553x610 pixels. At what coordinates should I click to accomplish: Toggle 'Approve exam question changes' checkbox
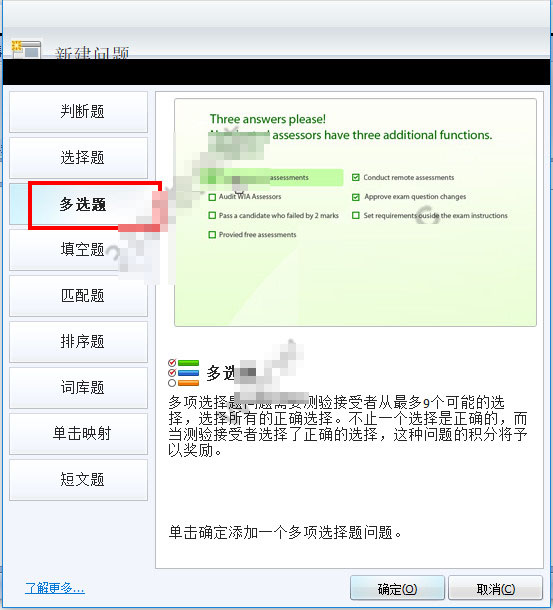pos(356,197)
